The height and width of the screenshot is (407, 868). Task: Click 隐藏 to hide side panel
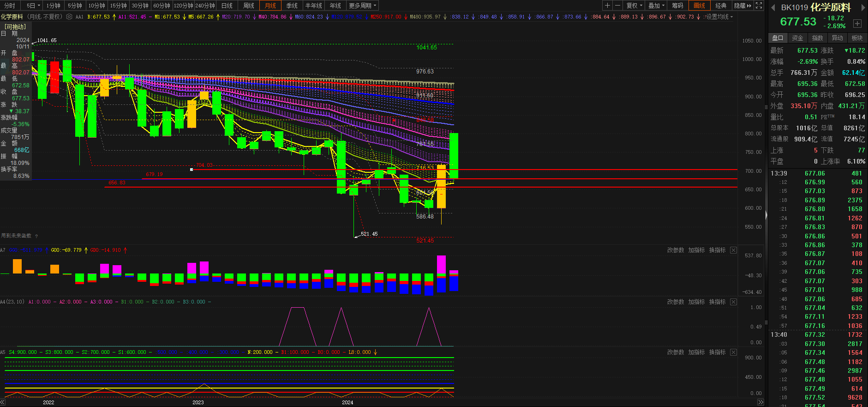[742, 6]
